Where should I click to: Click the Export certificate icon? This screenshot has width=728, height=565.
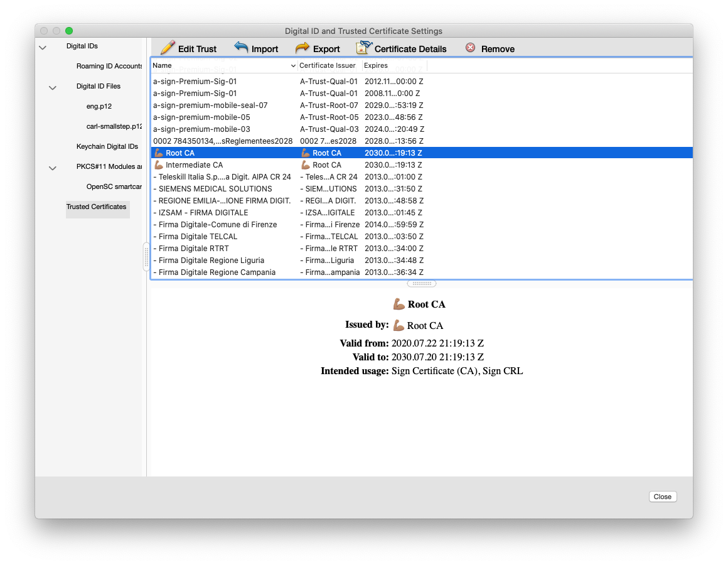coord(302,47)
